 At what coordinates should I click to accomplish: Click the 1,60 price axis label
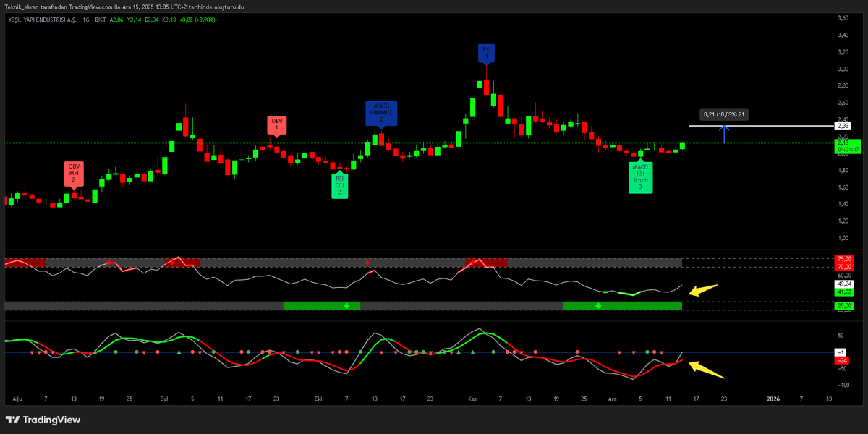tap(843, 187)
